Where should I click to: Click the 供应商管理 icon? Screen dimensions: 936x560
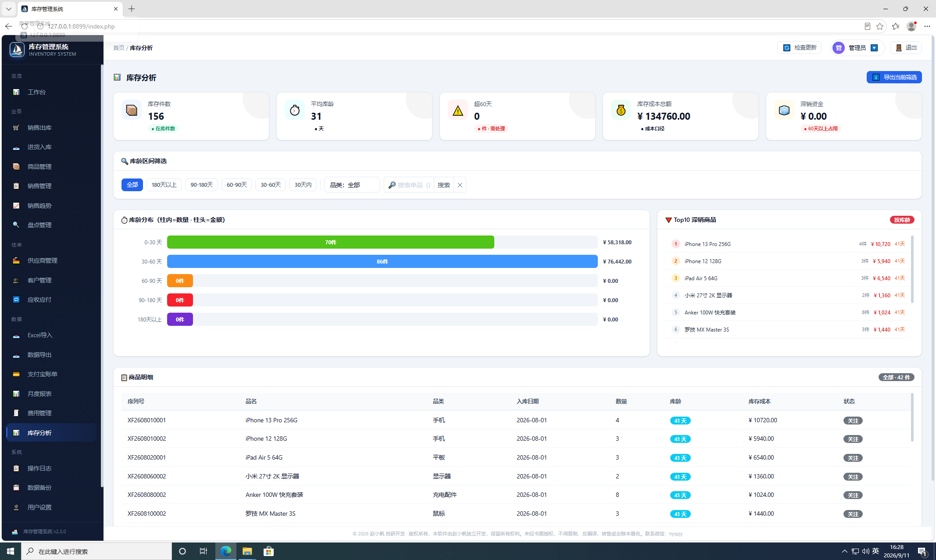[x=16, y=260]
